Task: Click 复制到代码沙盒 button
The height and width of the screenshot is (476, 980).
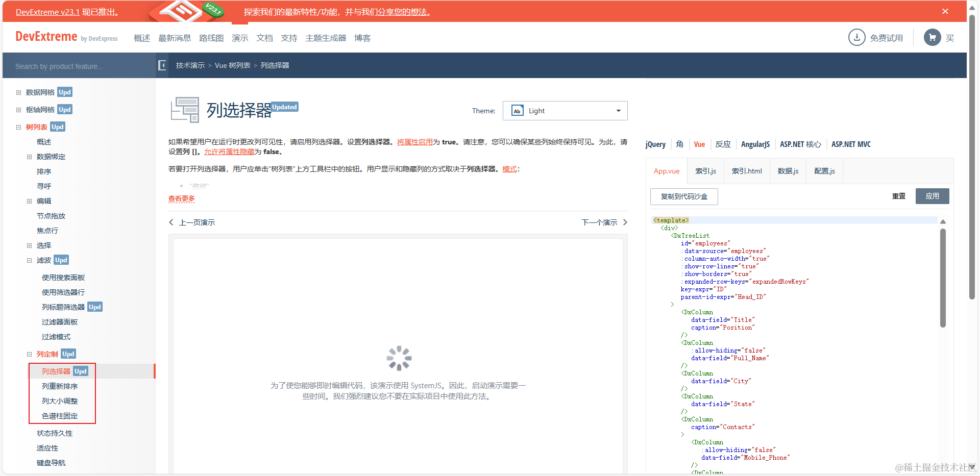Action: pos(684,196)
